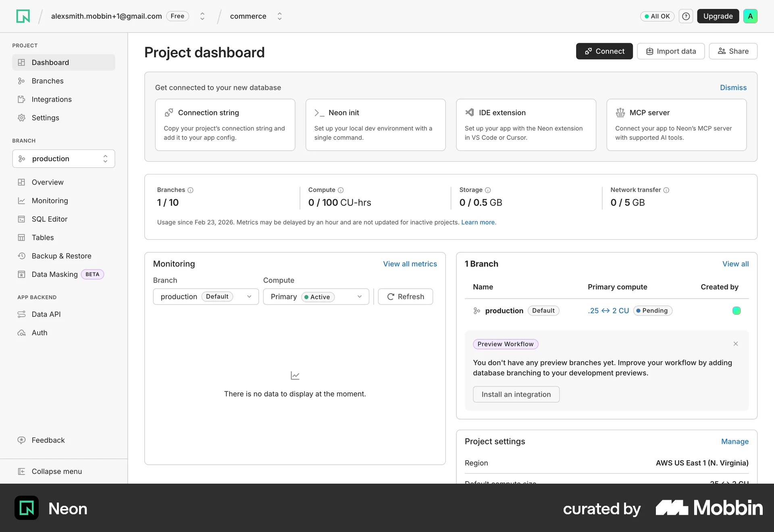Image resolution: width=774 pixels, height=532 pixels.
Task: Click the alexsmith.mobbin+1@gmail.com account name
Action: pos(106,16)
